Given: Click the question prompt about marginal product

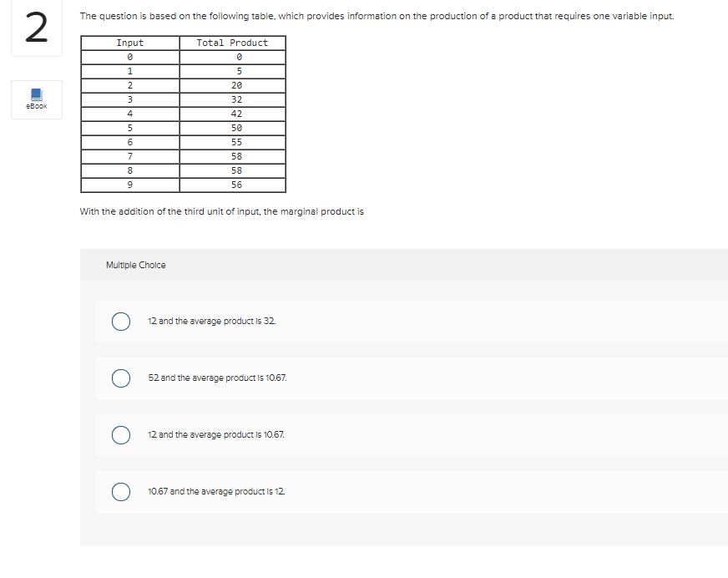Looking at the screenshot, I should pyautogui.click(x=221, y=211).
